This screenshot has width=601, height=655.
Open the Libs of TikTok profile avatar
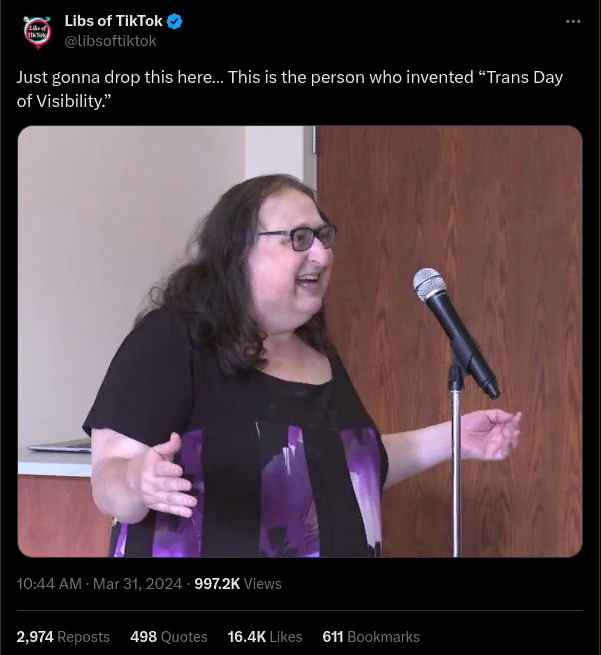point(37,32)
